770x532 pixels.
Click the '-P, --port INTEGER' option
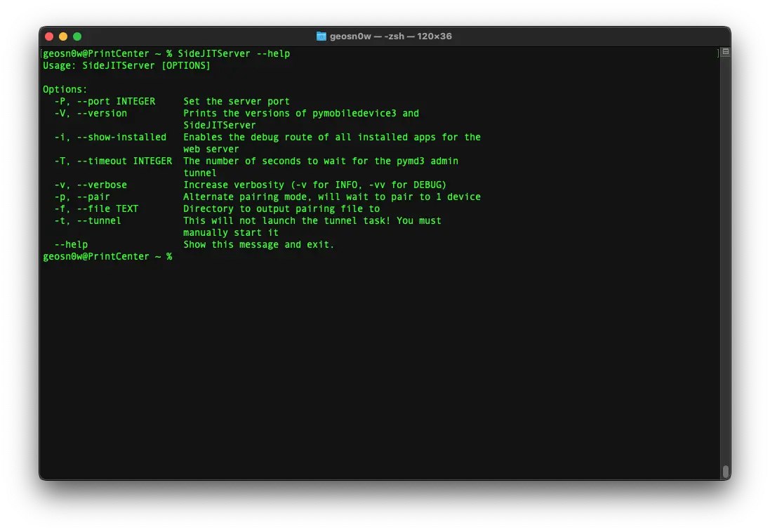pos(105,101)
